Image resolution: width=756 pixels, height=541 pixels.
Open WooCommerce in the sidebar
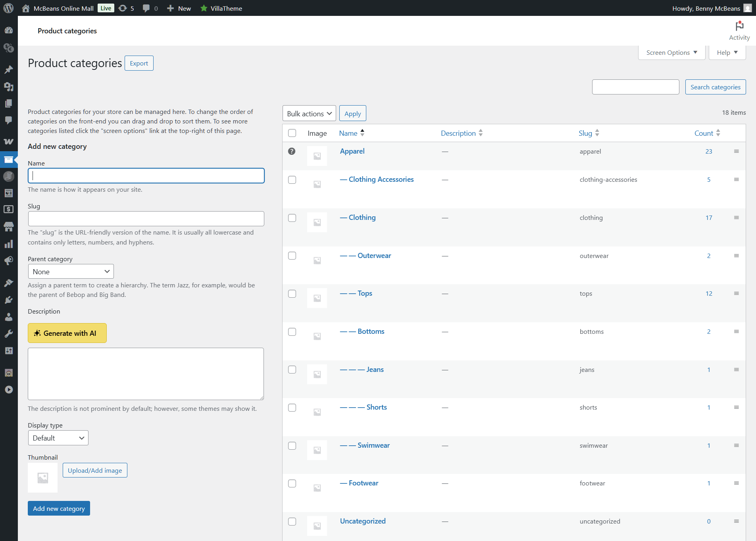[9, 142]
